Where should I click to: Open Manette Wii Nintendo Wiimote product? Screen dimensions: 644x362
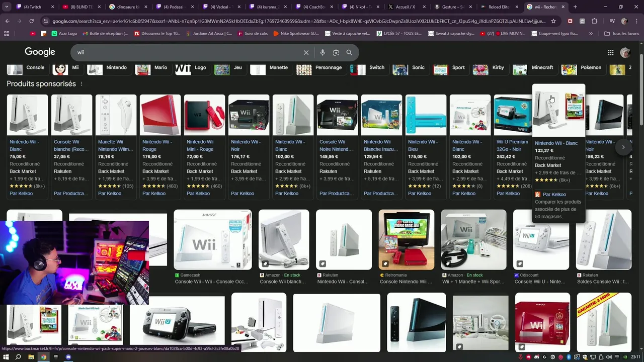[116, 147]
